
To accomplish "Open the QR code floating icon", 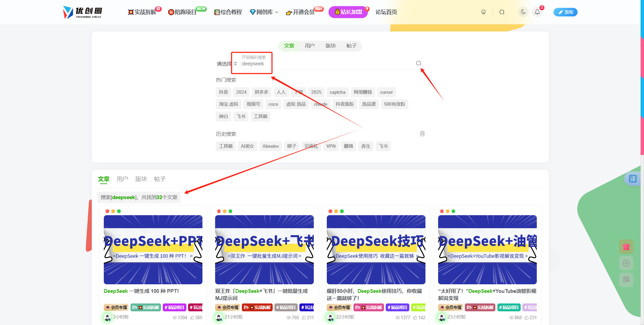I will coord(626,279).
